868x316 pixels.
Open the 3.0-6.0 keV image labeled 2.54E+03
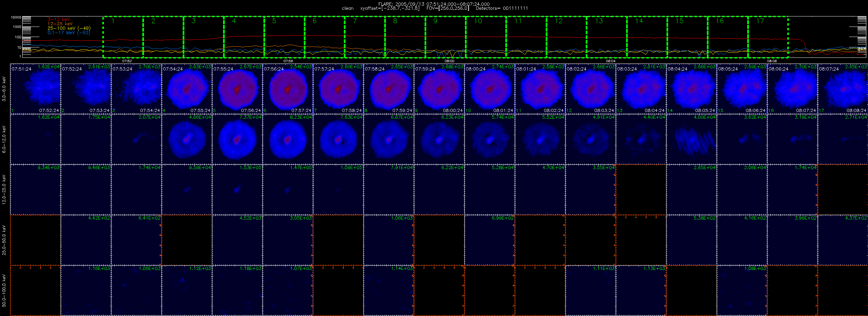(x=288, y=88)
